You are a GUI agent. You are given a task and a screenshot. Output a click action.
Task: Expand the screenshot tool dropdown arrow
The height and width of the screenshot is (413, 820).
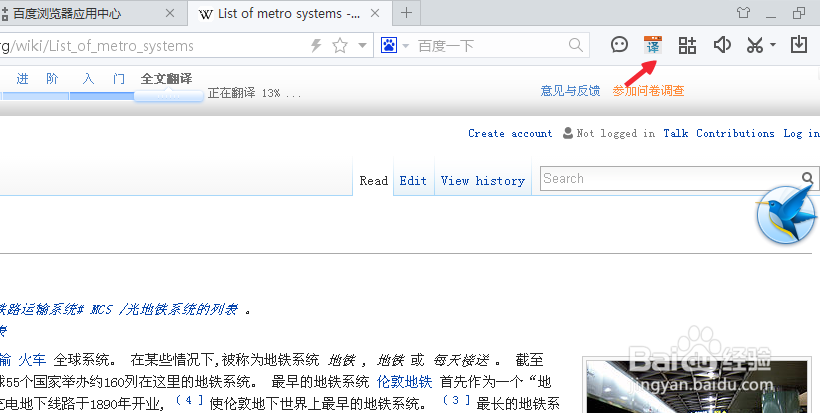773,45
